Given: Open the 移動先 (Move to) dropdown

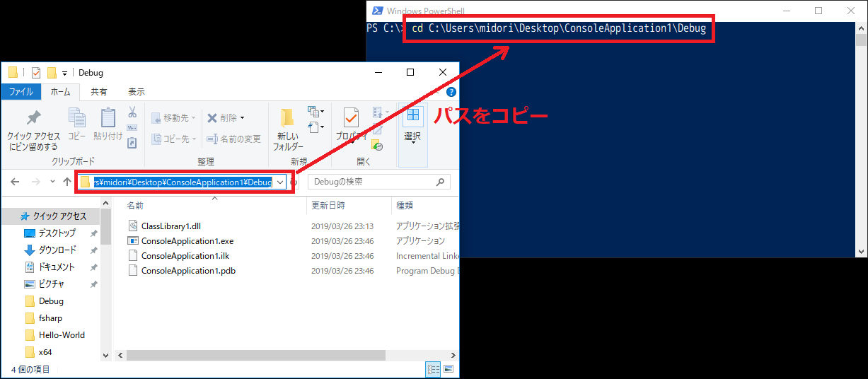Looking at the screenshot, I should point(174,117).
